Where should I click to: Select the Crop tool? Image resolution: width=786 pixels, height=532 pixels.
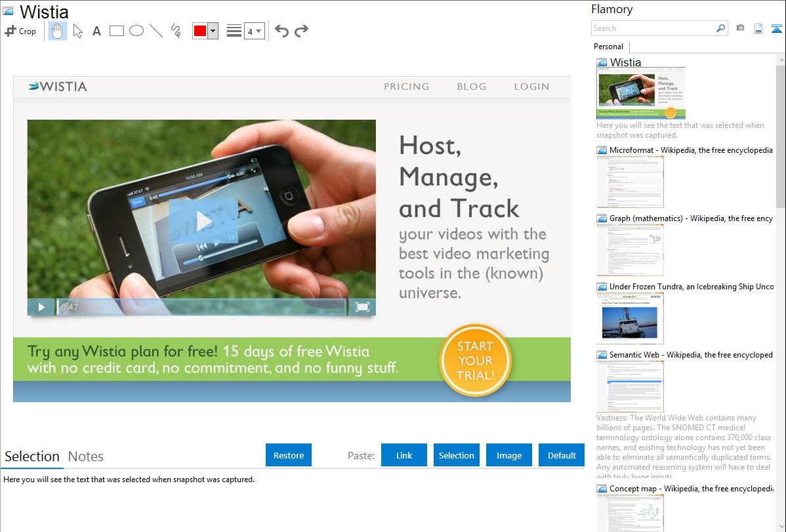pyautogui.click(x=20, y=31)
